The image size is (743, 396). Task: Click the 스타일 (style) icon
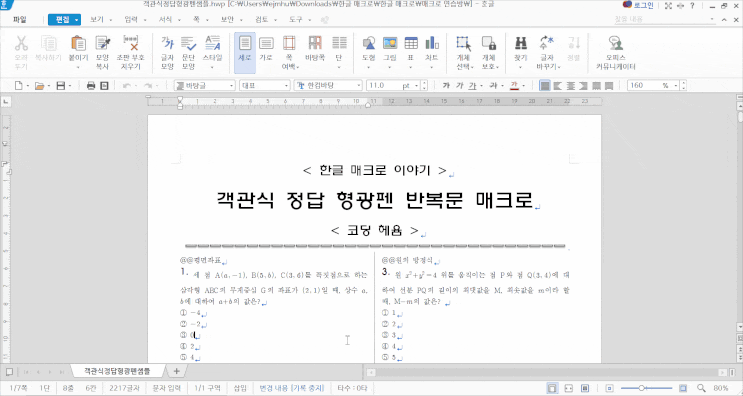[x=212, y=44]
